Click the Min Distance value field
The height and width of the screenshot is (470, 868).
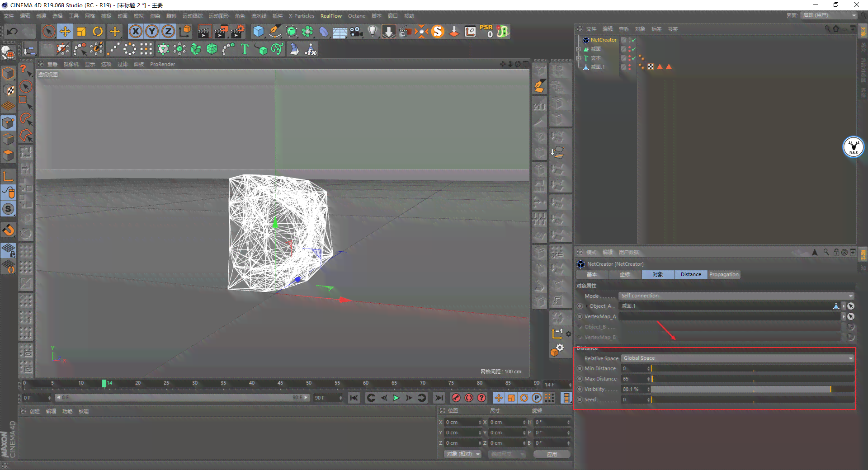634,368
